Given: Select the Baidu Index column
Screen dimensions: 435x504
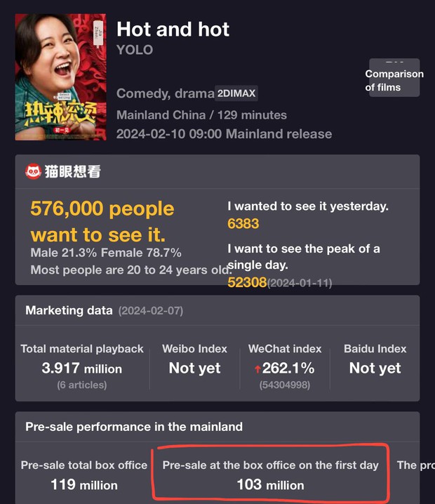Looking at the screenshot, I should (x=375, y=361).
